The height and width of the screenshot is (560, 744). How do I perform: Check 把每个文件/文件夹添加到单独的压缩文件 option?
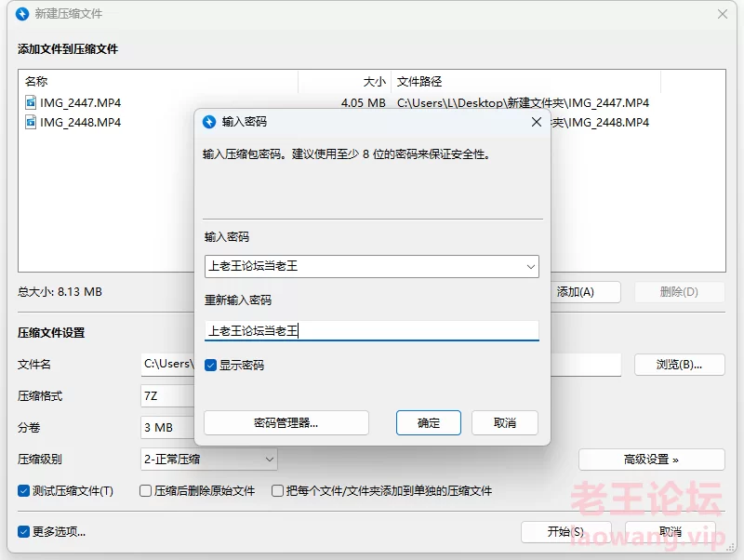(277, 491)
